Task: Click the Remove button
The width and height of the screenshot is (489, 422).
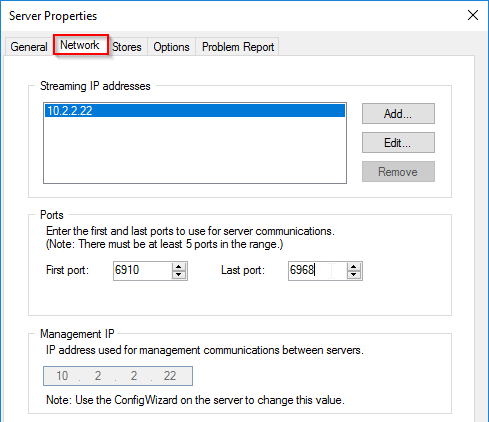Action: [x=398, y=172]
